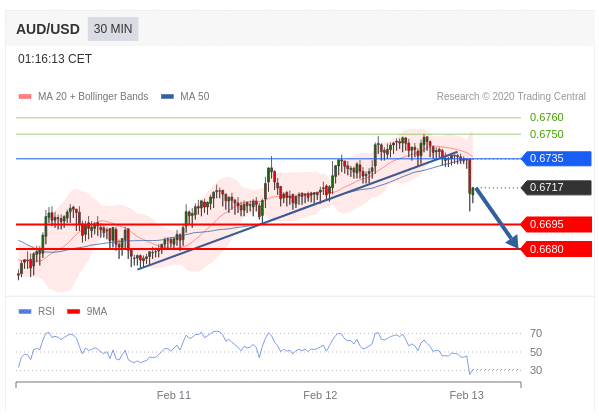Screen dimensions: 599x416
Task: Click the RSI 30 level label
Action: tap(536, 370)
